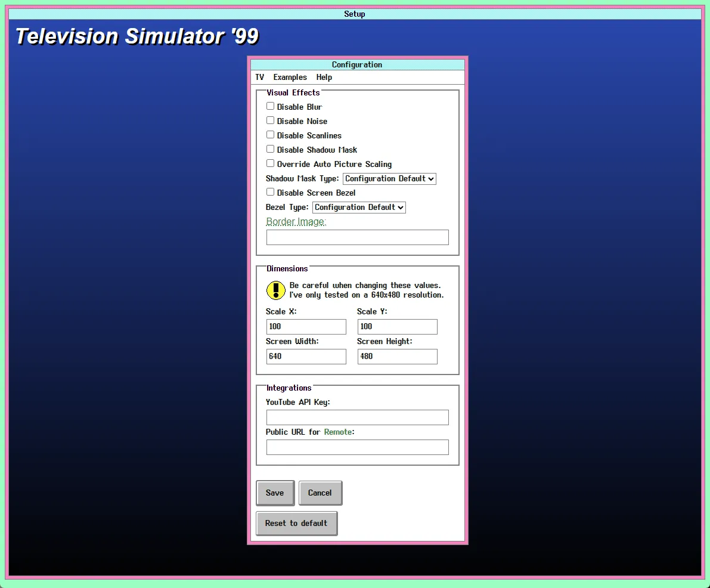The height and width of the screenshot is (588, 710).
Task: Open the Help menu
Action: (324, 77)
